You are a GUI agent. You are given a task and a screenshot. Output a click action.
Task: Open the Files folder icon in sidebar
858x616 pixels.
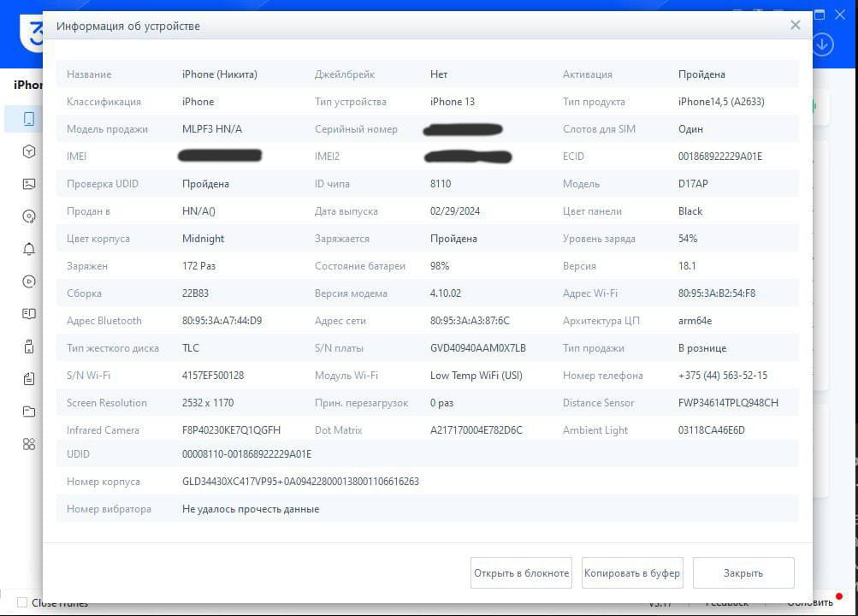click(29, 412)
